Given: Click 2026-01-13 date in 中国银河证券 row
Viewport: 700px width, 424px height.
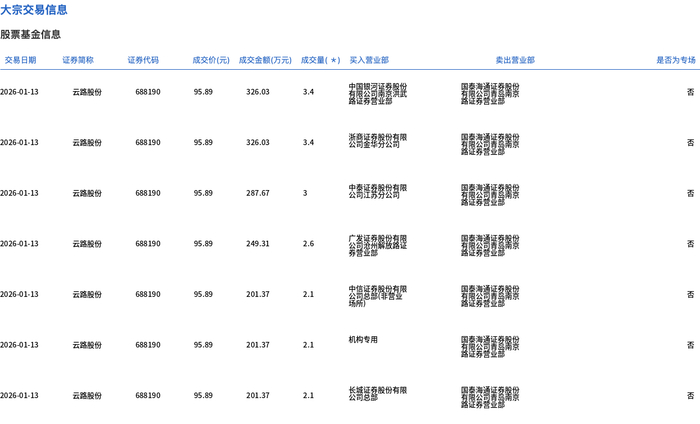Looking at the screenshot, I should tap(19, 92).
